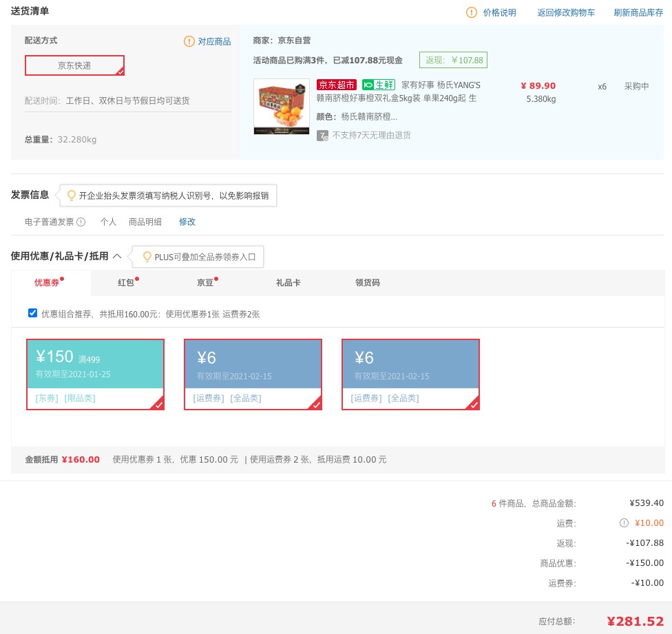Open the 价格说明 link
Screen dimensions: 672x634
[500, 13]
